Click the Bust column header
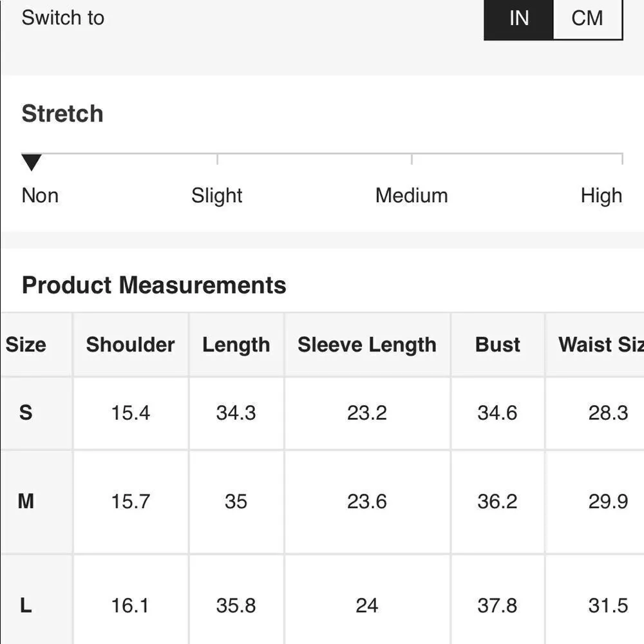This screenshot has width=644, height=644. coord(497,345)
